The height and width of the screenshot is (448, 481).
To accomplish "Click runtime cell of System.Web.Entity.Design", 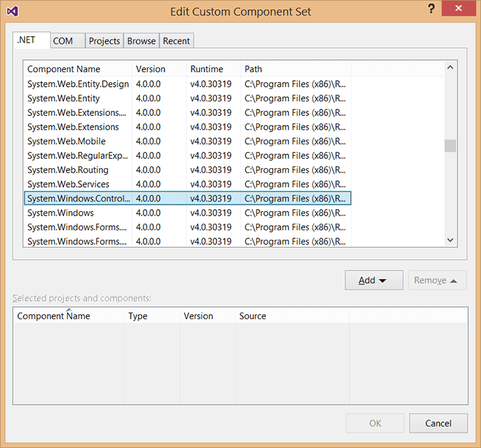I will [210, 84].
